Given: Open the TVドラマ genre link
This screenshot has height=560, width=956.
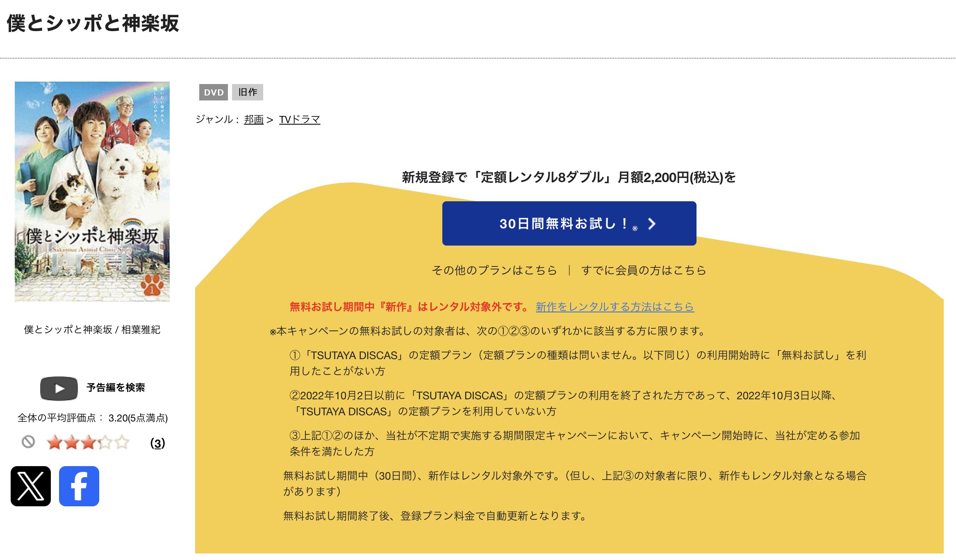Looking at the screenshot, I should click(x=300, y=119).
